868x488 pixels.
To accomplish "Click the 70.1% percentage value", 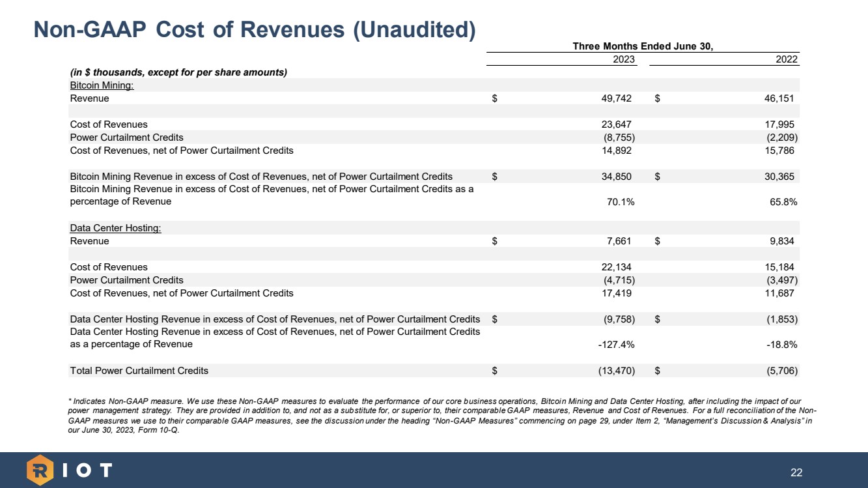I will point(621,202).
